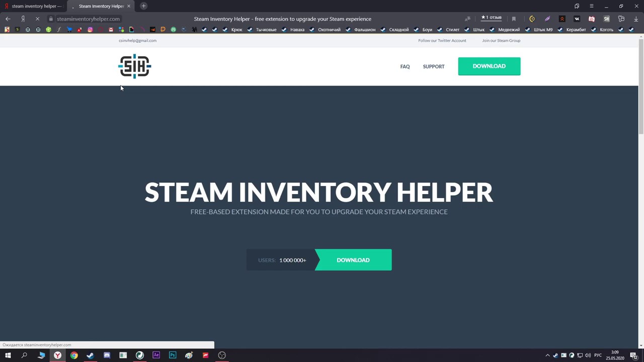Image resolution: width=644 pixels, height=362 pixels.
Task: Click the steaminventoryhelper.com address field
Action: pyautogui.click(x=88, y=19)
